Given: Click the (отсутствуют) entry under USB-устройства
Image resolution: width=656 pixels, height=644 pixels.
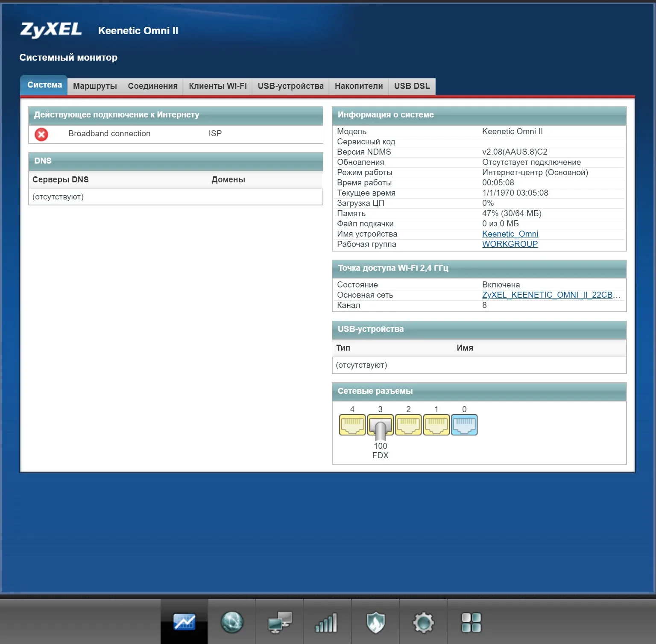Looking at the screenshot, I should [361, 365].
